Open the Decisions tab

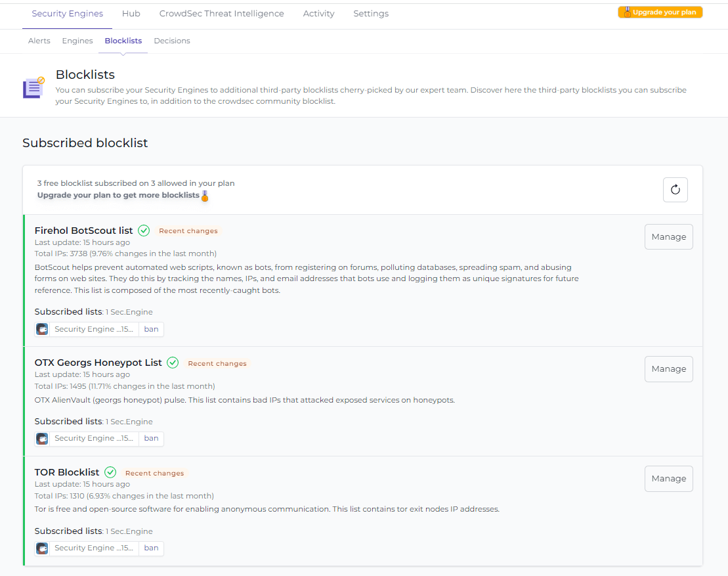pos(172,41)
